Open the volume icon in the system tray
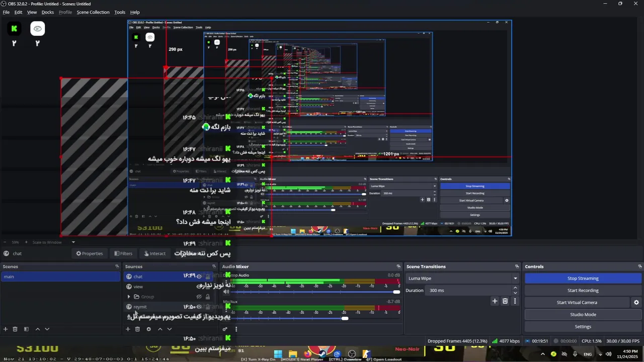 click(x=608, y=354)
